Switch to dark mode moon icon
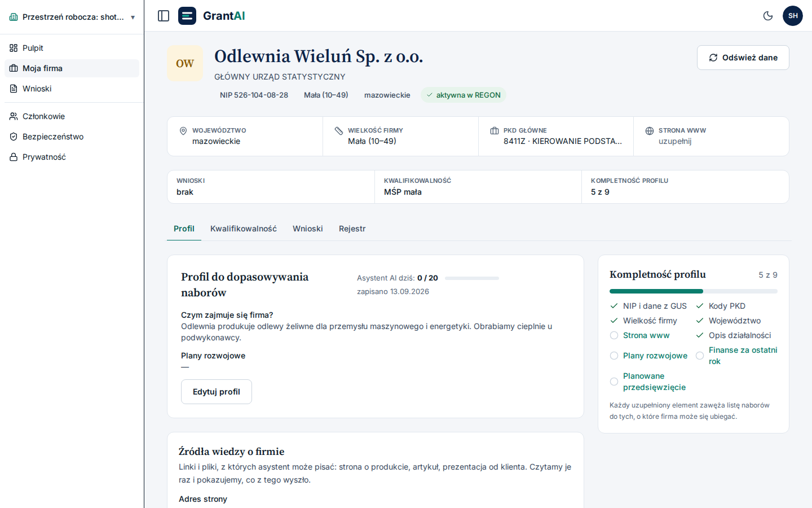Viewport: 812px width, 508px height. point(768,16)
